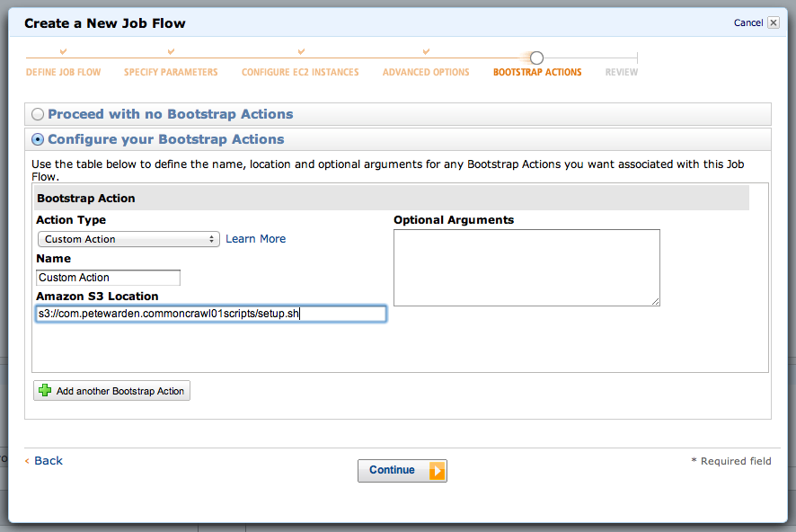Jump to the Specify Parameters step label
The height and width of the screenshot is (532, 796).
click(171, 72)
